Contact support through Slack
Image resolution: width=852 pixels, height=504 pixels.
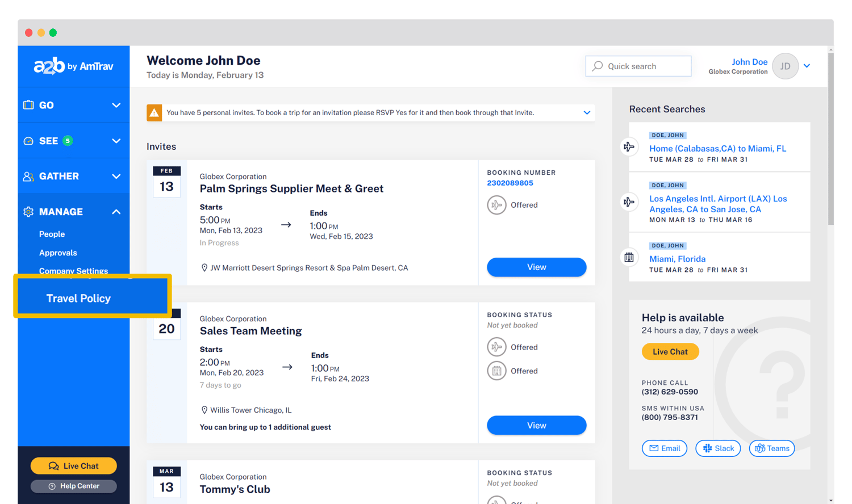[x=718, y=448]
